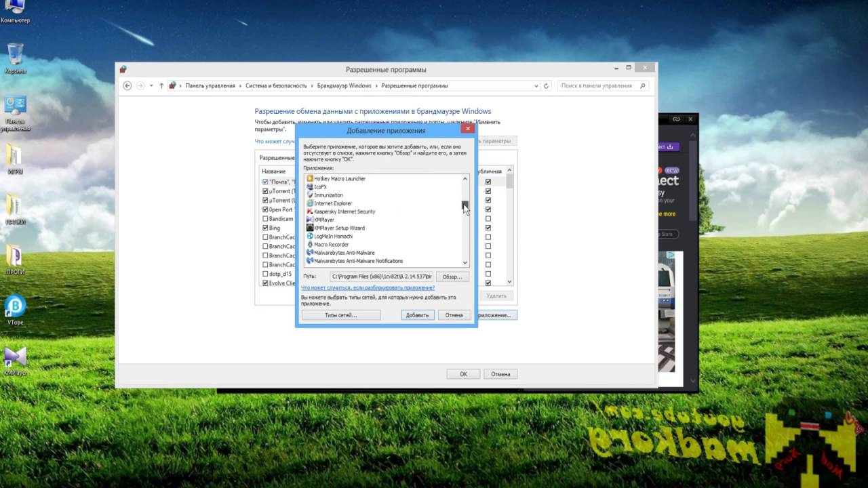
Task: Cancel the Добавление приложения dialog via Отмена
Action: [454, 315]
